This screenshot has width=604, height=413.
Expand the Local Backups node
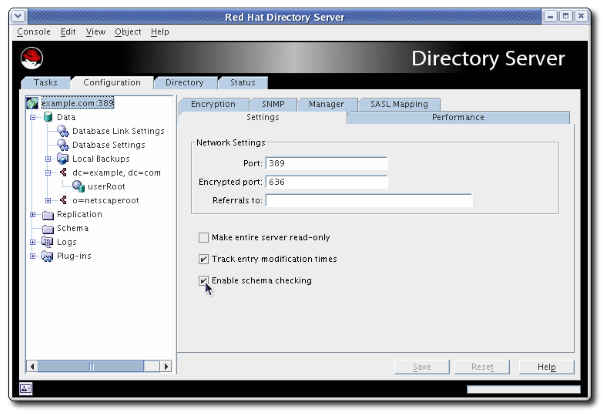click(x=48, y=159)
